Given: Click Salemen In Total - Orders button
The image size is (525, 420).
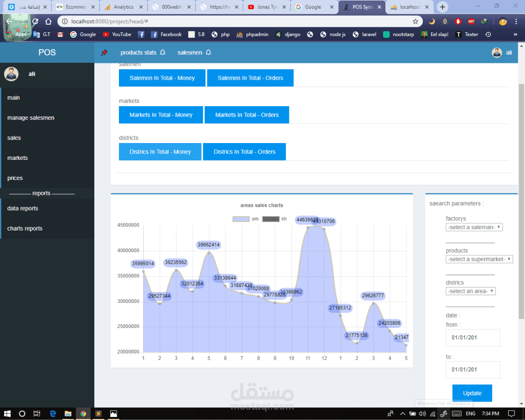Looking at the screenshot, I should [x=251, y=78].
